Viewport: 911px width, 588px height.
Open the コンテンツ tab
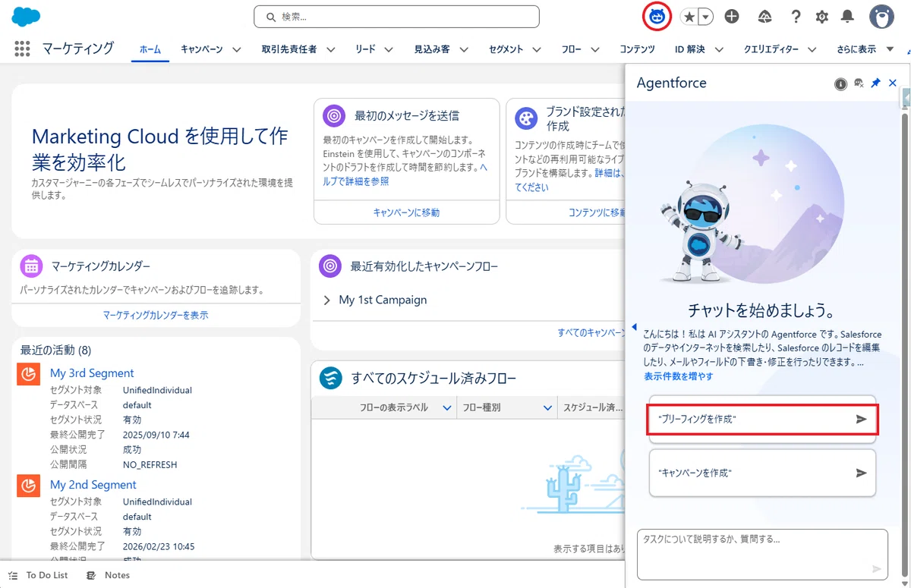coord(637,49)
